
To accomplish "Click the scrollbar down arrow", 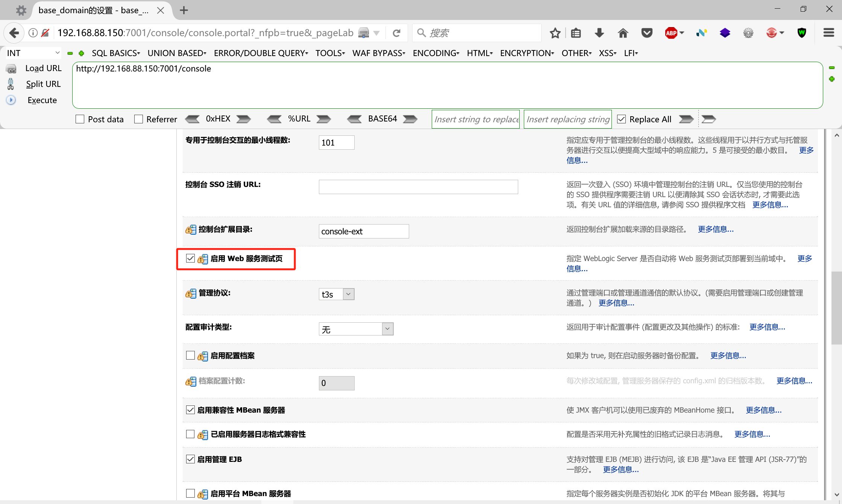I will tap(836, 494).
